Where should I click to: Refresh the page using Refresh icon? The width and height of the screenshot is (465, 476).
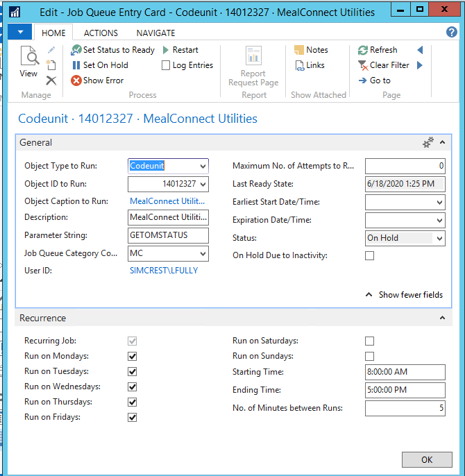coord(363,50)
